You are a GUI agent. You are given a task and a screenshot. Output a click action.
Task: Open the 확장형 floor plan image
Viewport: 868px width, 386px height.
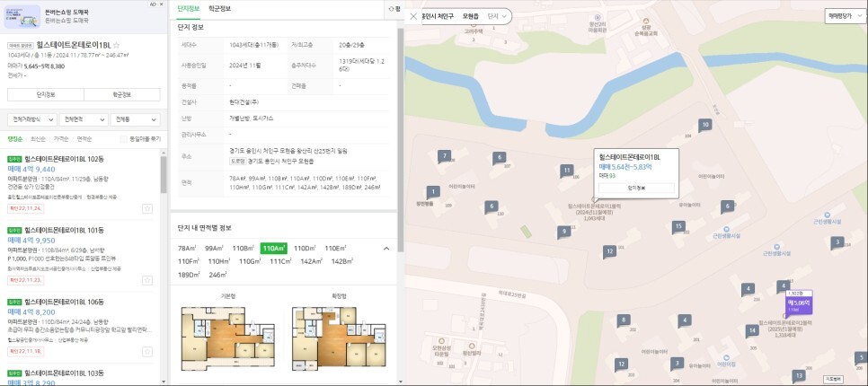coord(338,340)
